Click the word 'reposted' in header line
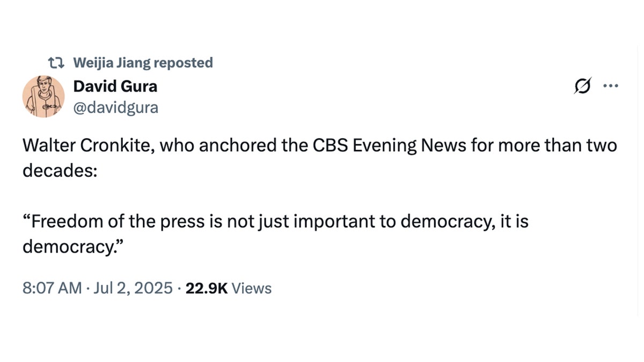The width and height of the screenshot is (644, 362). [183, 63]
